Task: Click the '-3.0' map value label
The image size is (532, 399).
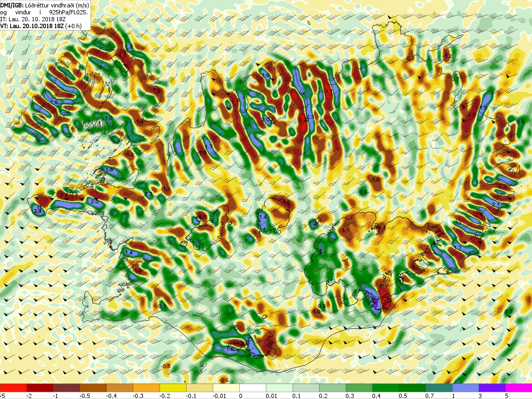Action: pyautogui.click(x=202, y=217)
